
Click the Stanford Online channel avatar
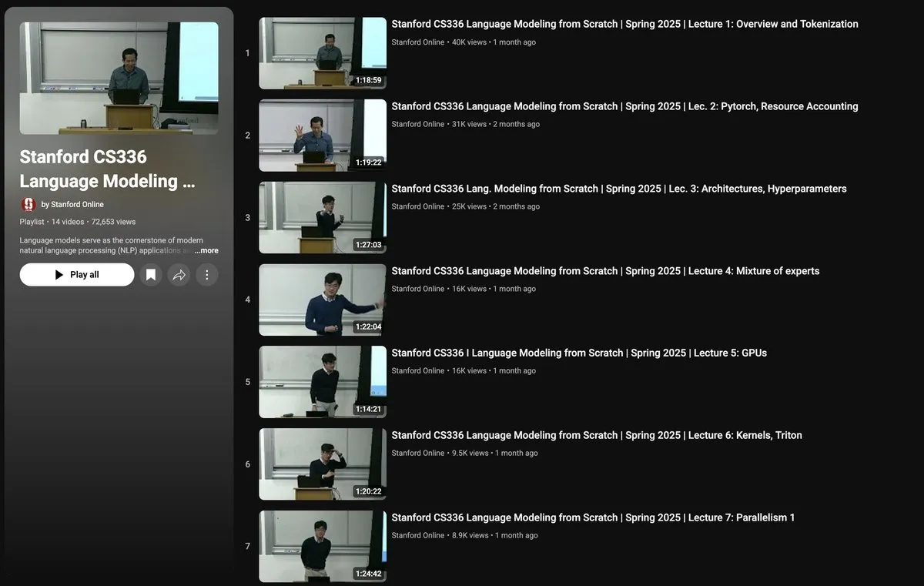tap(28, 205)
